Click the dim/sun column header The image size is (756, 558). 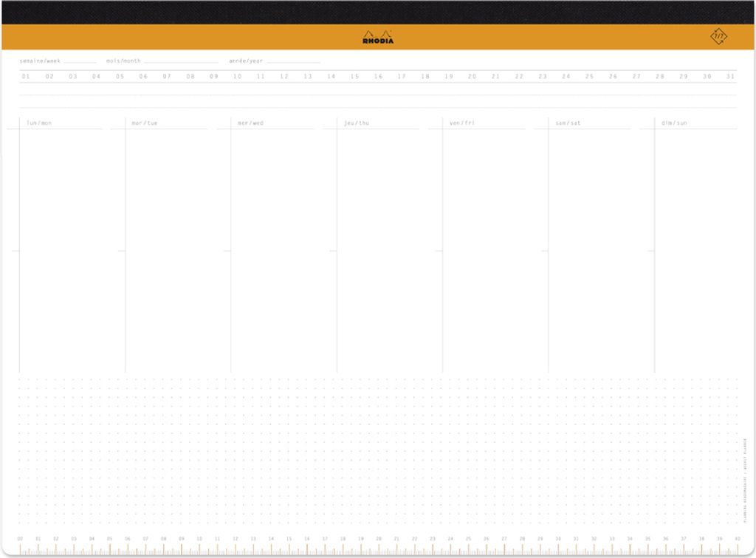coord(674,123)
